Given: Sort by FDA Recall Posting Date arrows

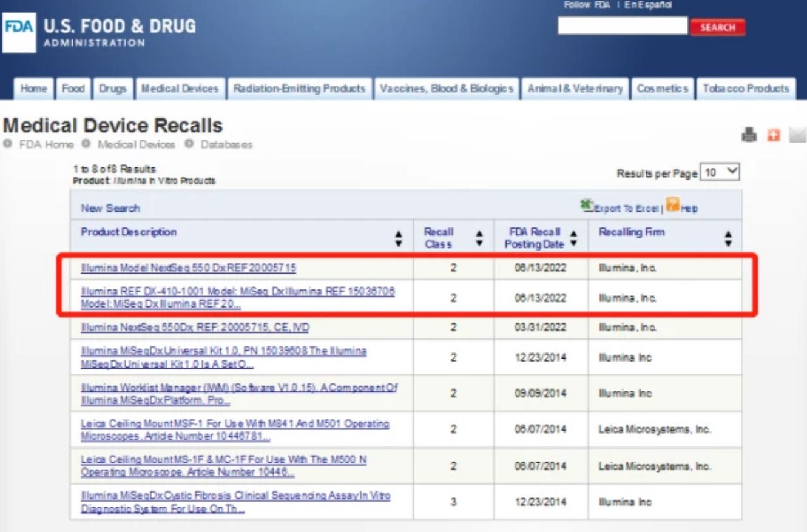Looking at the screenshot, I should point(573,238).
